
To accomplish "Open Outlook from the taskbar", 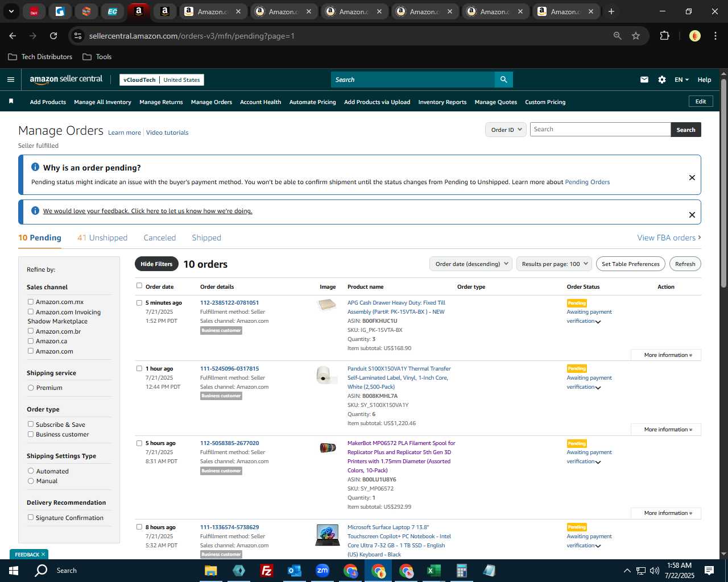I will tap(294, 571).
